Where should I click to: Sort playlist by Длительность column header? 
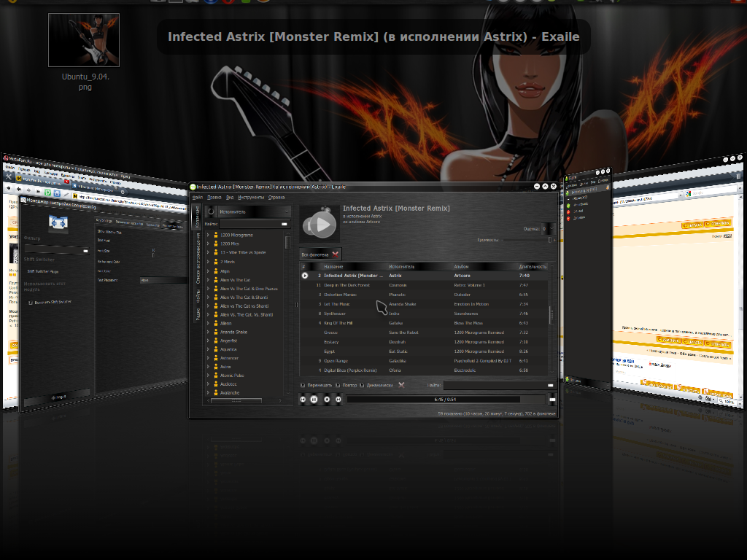pyautogui.click(x=533, y=267)
